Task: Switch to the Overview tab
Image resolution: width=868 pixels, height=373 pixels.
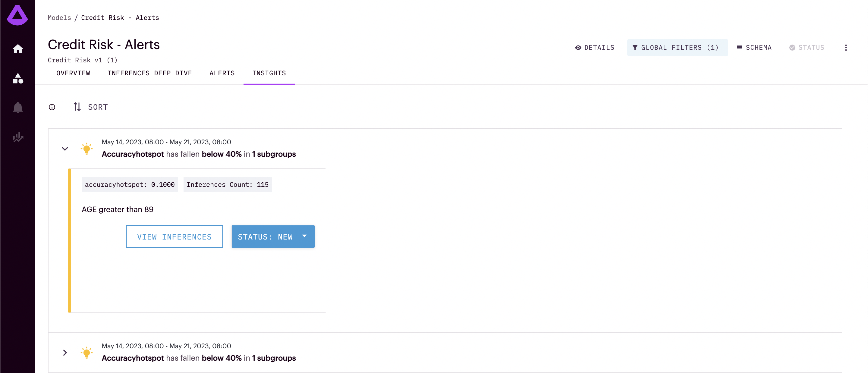Action: point(73,73)
